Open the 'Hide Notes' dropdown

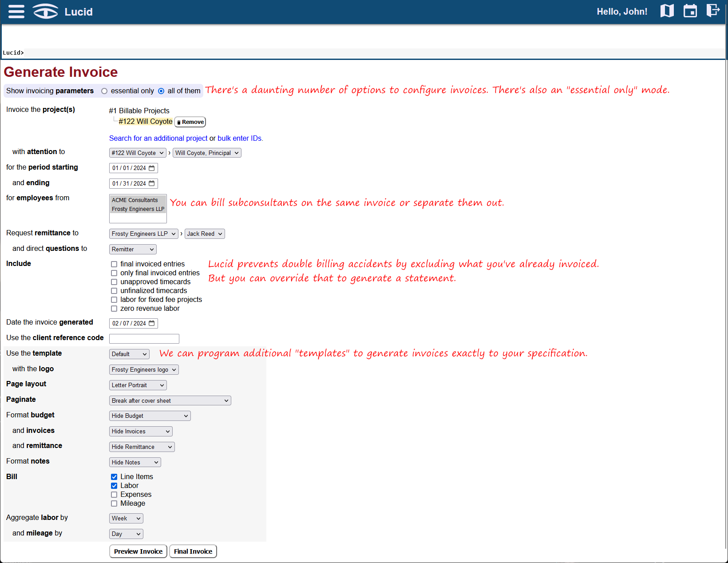[x=135, y=462]
